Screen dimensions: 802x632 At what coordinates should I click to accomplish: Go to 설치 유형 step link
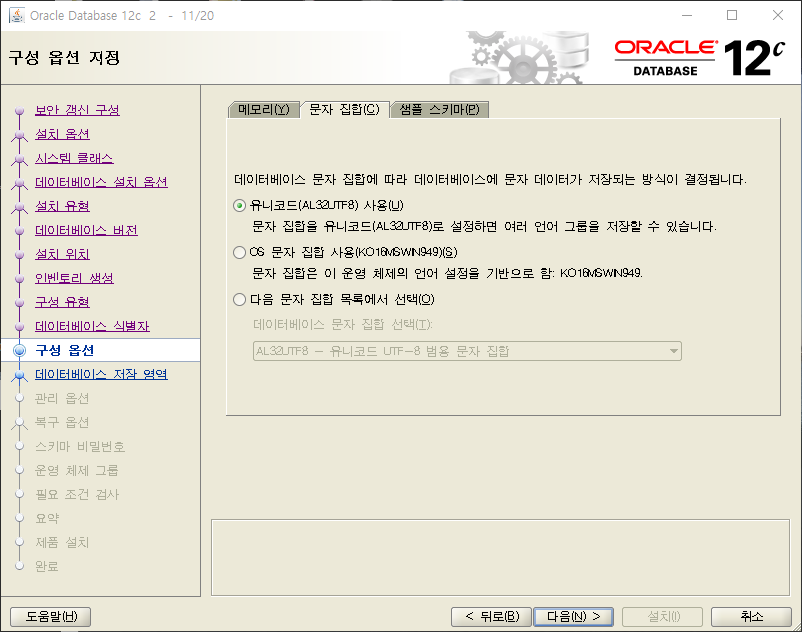(x=62, y=206)
